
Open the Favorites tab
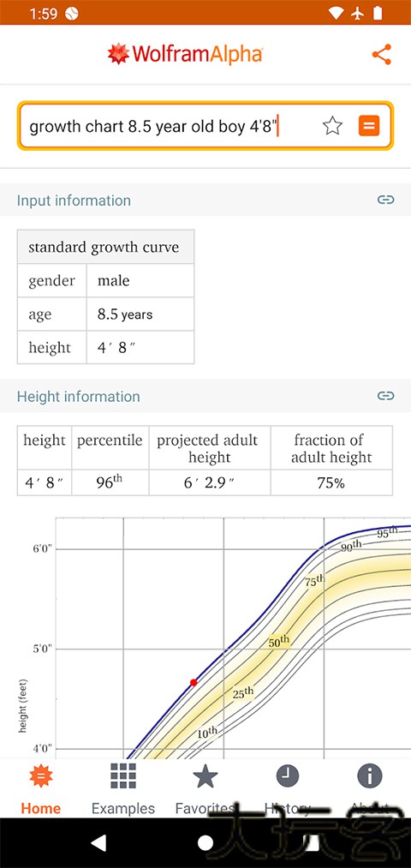pos(205,788)
